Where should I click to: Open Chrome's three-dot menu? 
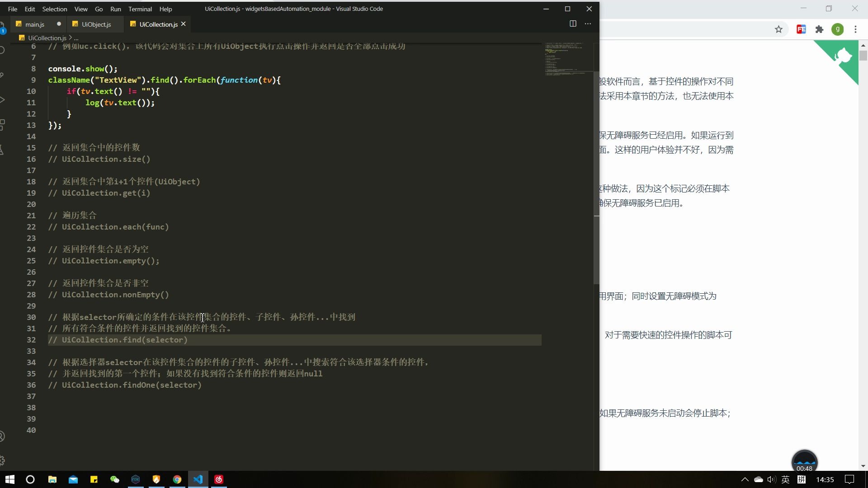pos(856,28)
